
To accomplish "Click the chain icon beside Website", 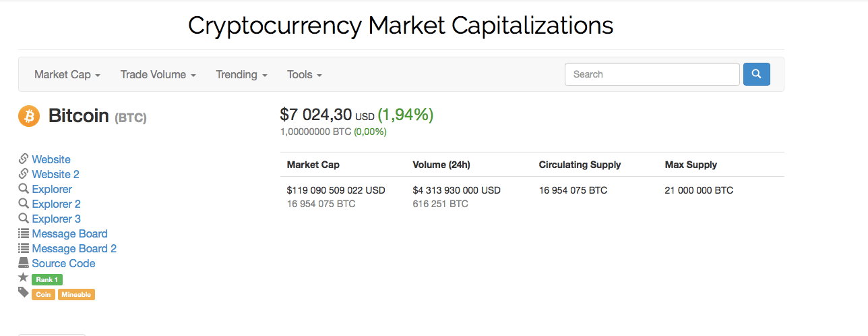I will pos(24,159).
